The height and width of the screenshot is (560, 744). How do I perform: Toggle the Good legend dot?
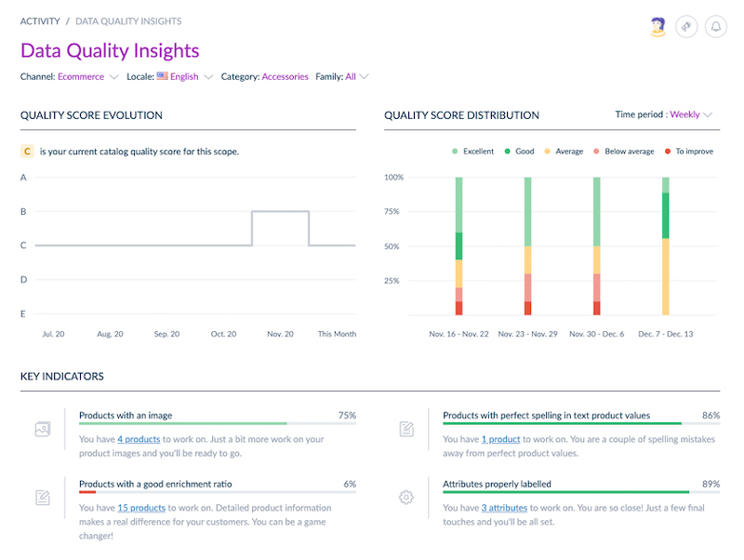tap(507, 152)
